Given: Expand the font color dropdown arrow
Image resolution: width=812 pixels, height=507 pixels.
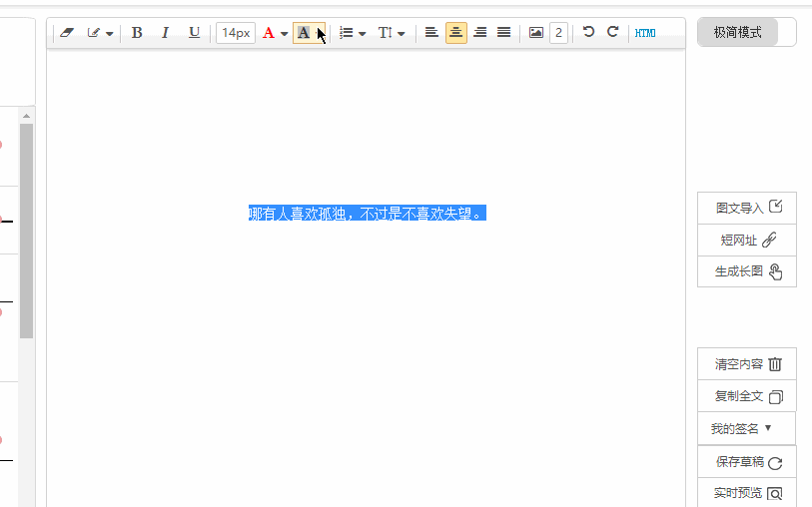Looking at the screenshot, I should click(x=285, y=34).
